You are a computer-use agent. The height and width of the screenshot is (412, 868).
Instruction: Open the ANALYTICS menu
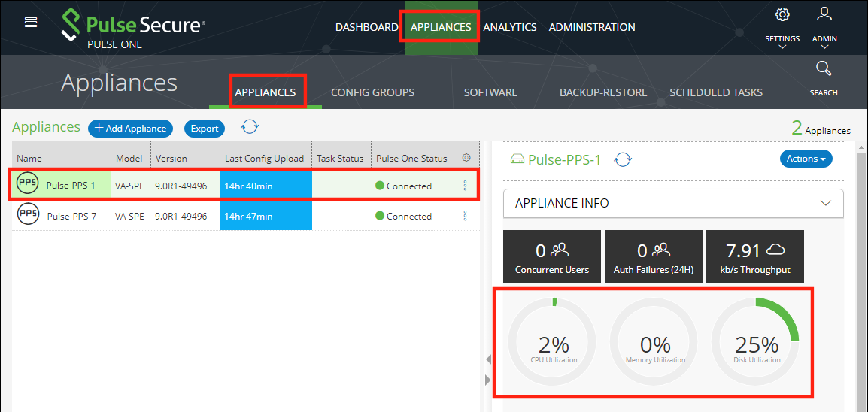(x=510, y=27)
